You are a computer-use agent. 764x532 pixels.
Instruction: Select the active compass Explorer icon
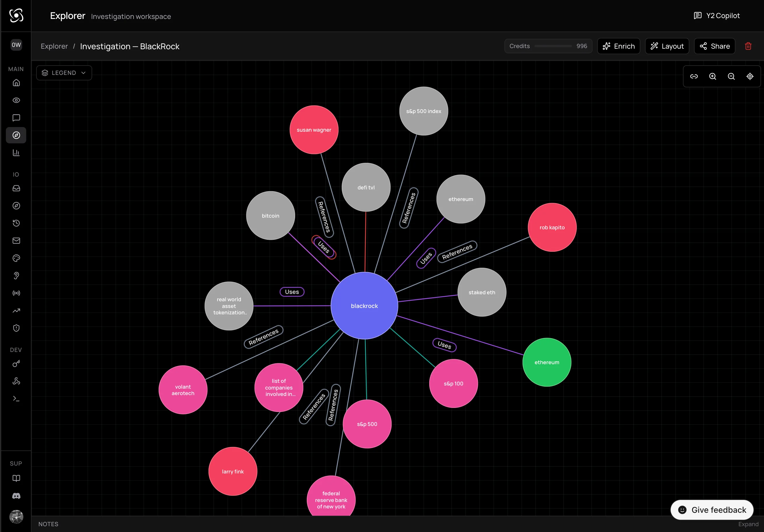coord(16,135)
